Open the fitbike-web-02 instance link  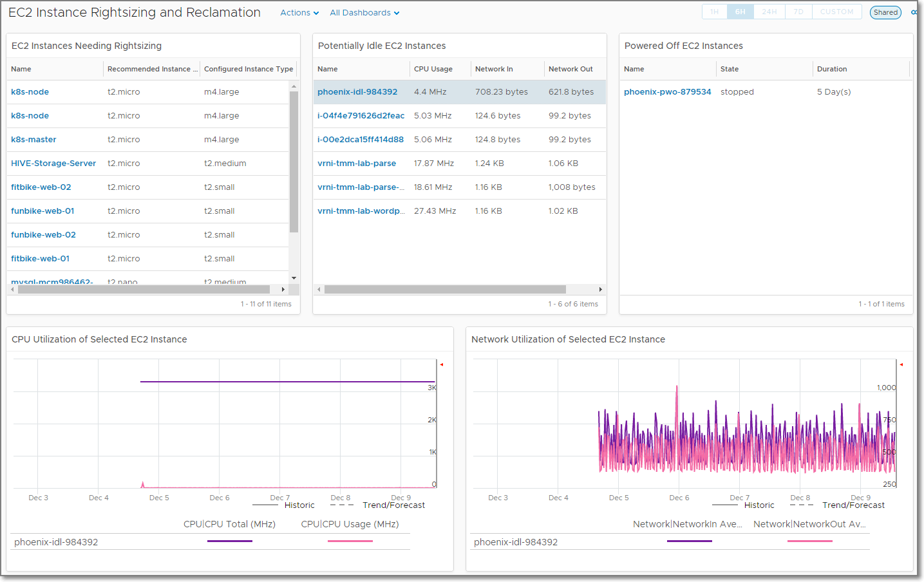pos(41,187)
